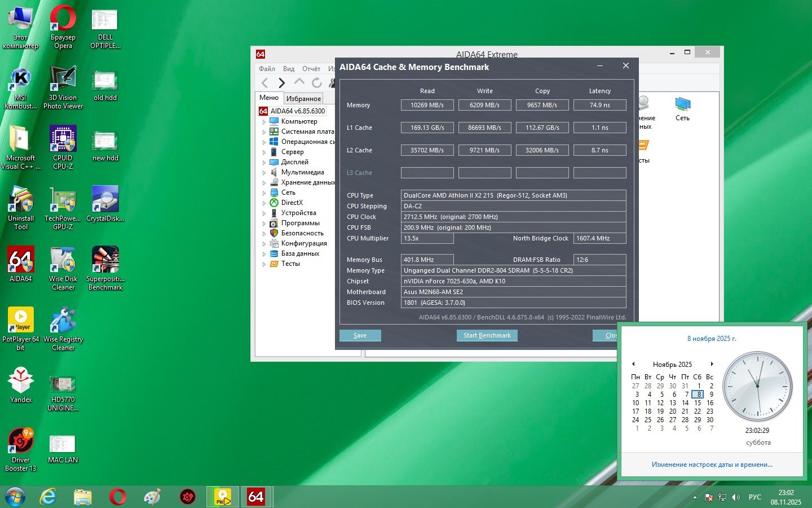Open Internet Explorer from the taskbar
Image resolution: width=812 pixels, height=508 pixels.
point(48,497)
